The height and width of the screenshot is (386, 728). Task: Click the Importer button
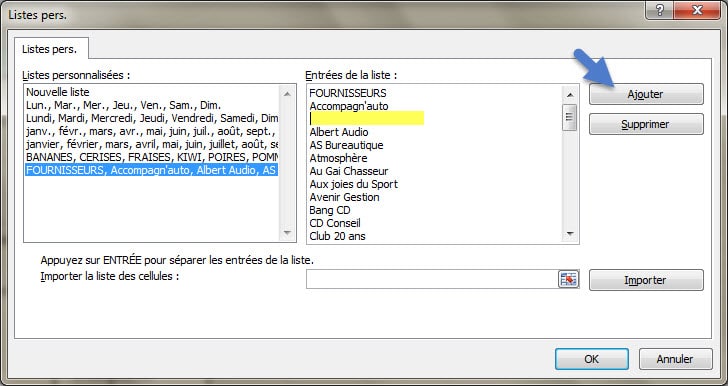click(x=646, y=280)
